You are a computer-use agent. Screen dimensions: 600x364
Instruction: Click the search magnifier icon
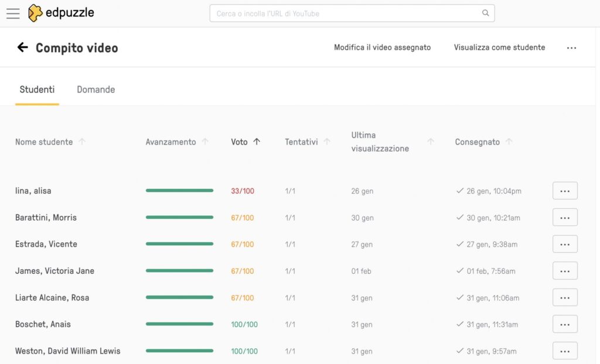pos(485,13)
